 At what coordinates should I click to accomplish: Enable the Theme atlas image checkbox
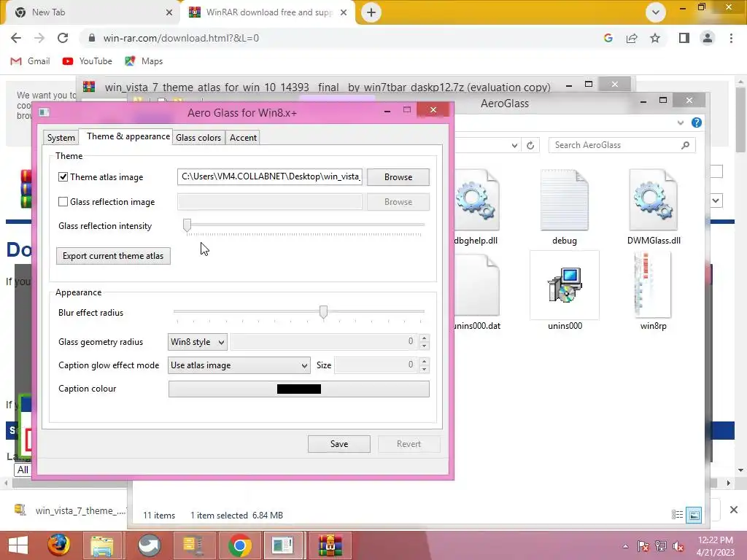63,176
